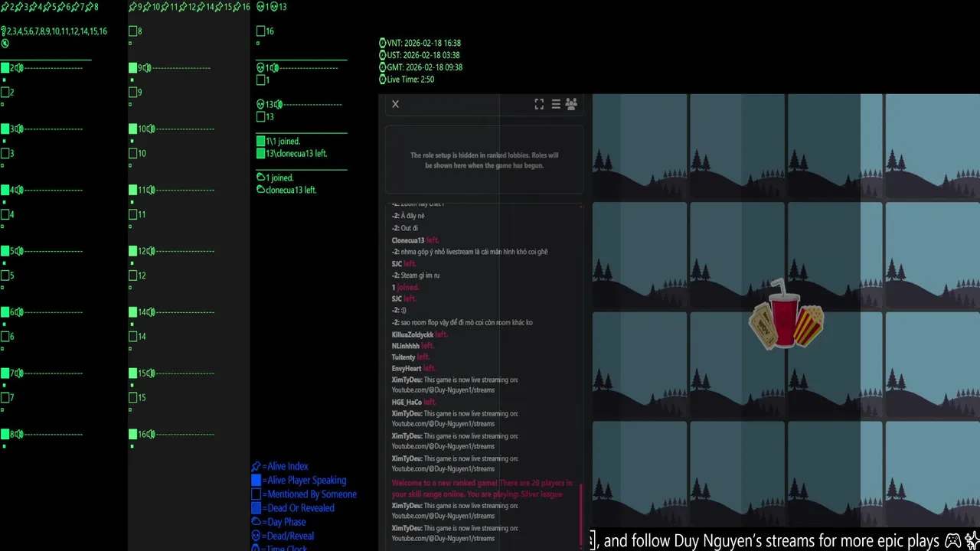Close the chat panel with the X
980x551 pixels.
pyautogui.click(x=395, y=104)
